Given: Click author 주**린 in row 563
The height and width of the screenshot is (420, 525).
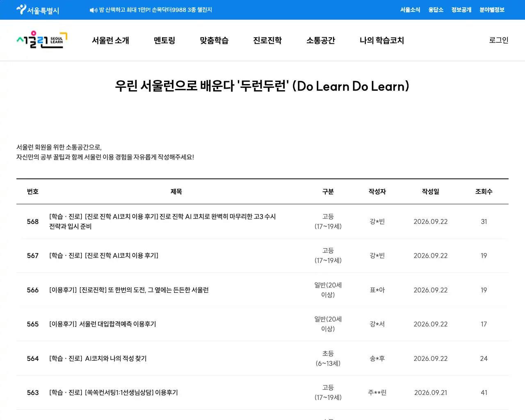Looking at the screenshot, I should click(377, 393).
